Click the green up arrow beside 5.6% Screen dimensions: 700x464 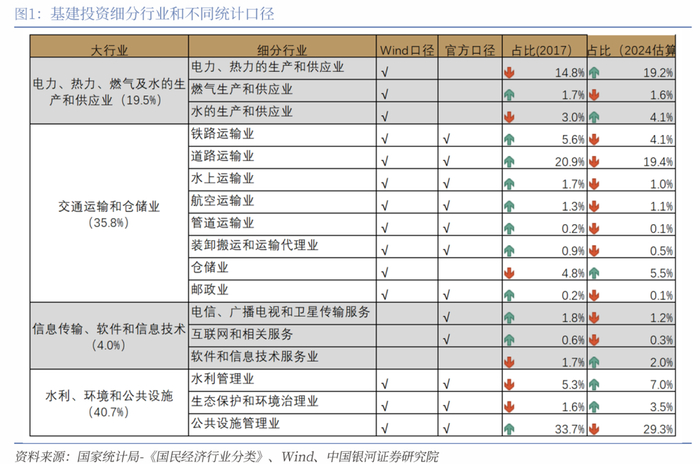click(509, 139)
